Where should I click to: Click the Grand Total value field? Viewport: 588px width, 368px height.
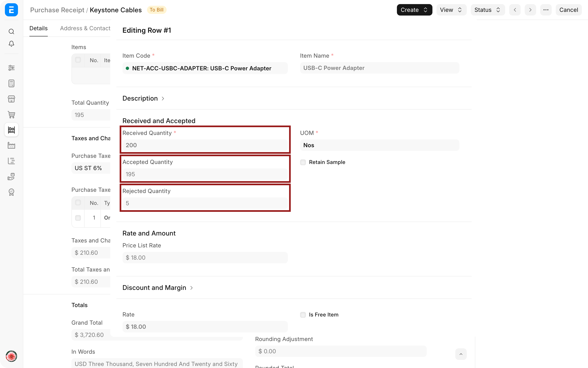tap(91, 335)
